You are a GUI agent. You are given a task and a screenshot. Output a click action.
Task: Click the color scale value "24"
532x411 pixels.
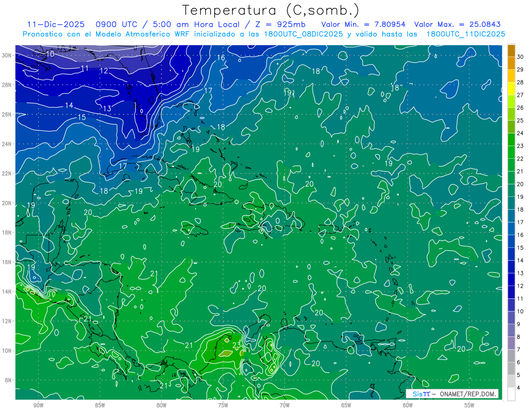coord(520,133)
